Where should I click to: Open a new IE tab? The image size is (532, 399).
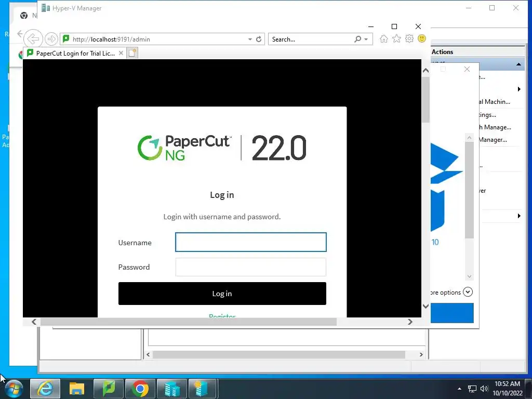[x=132, y=53]
